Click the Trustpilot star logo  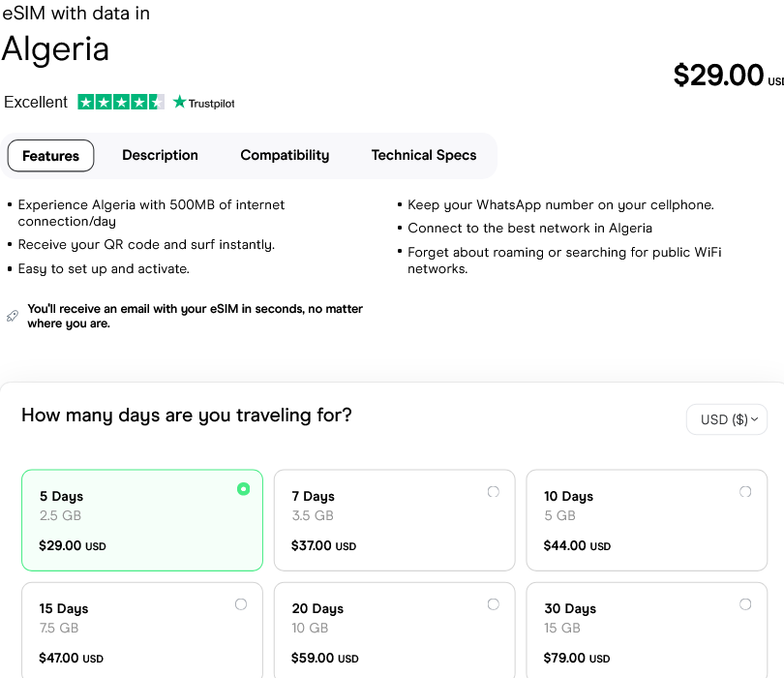179,102
